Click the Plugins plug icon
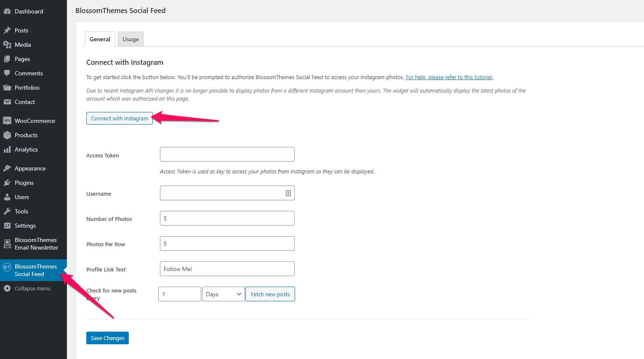This screenshot has width=644, height=359. tap(7, 183)
